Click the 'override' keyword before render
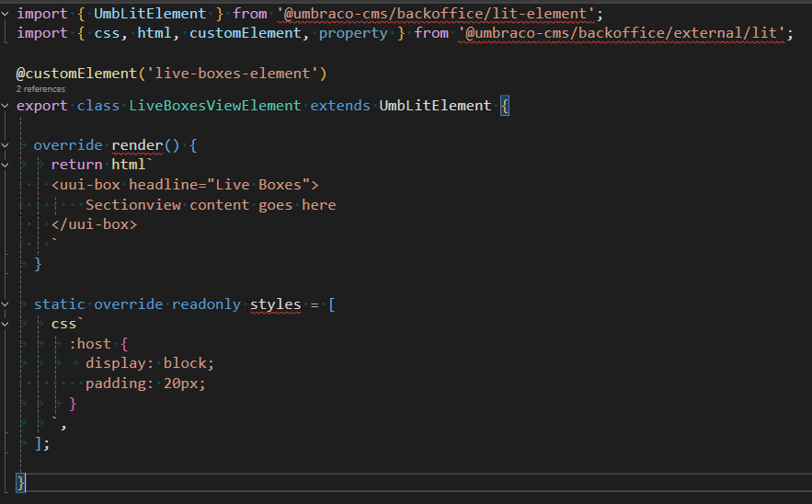This screenshot has height=504, width=812. point(68,145)
